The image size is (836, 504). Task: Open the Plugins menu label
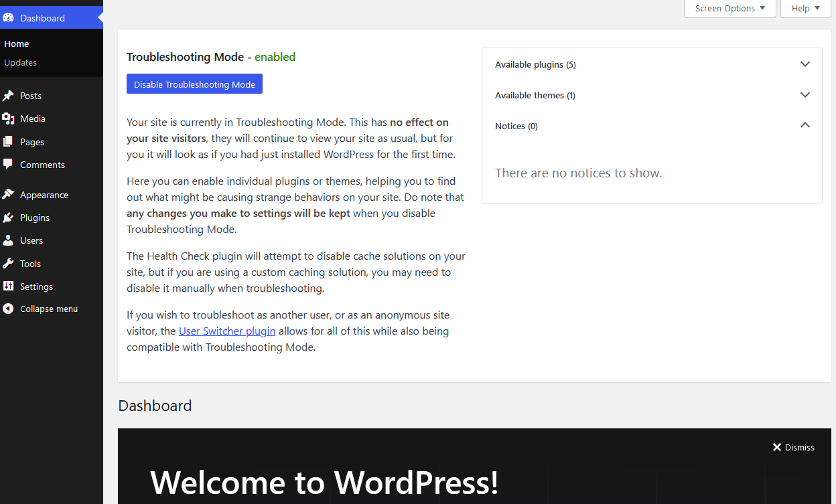[x=35, y=218]
